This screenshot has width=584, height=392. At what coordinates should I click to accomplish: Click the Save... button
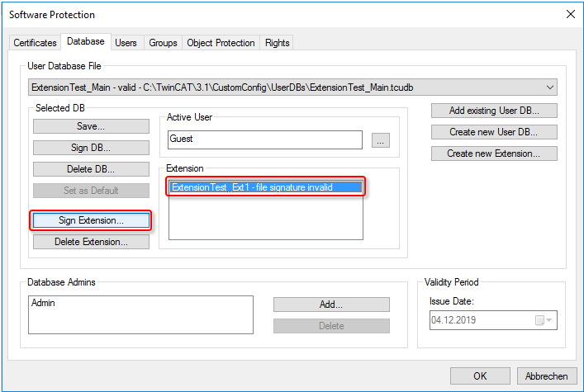click(91, 126)
